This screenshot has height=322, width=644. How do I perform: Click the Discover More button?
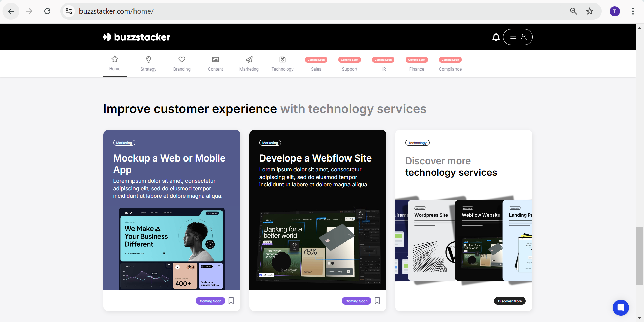[510, 301]
